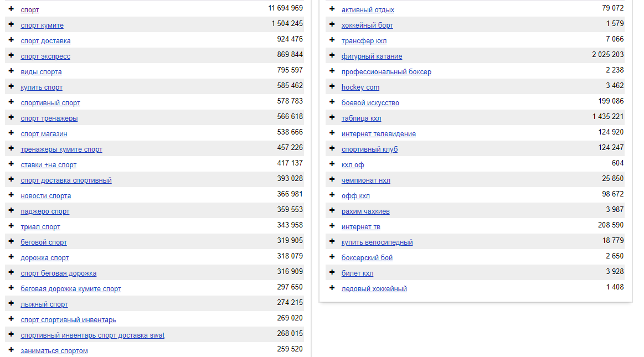Click the plus icon next to "спорт тренажеры"
Image resolution: width=644 pixels, height=357 pixels.
pos(11,118)
